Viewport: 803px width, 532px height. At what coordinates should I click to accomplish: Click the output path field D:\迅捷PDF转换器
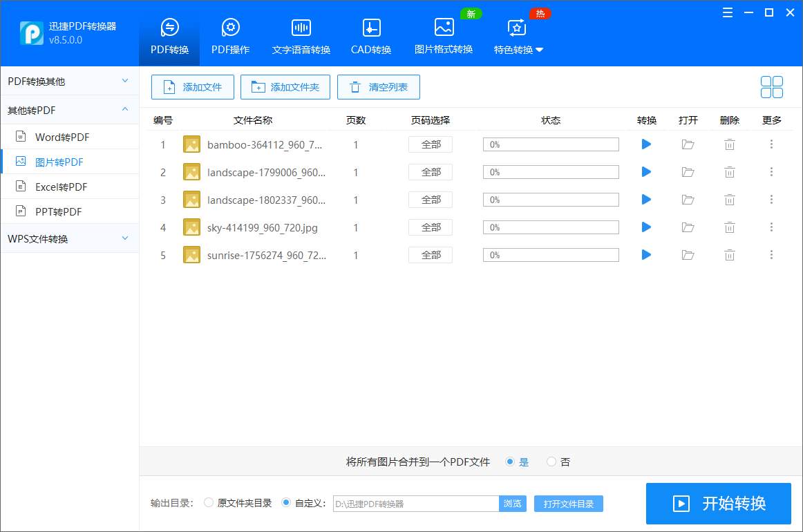pos(416,504)
